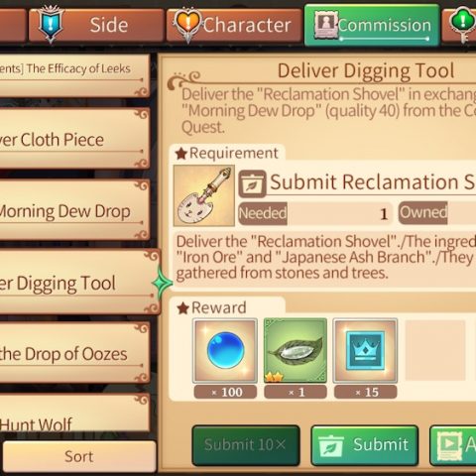Viewport: 476px width, 476px height.
Task: Select the blue crown reward icon
Action: point(365,350)
